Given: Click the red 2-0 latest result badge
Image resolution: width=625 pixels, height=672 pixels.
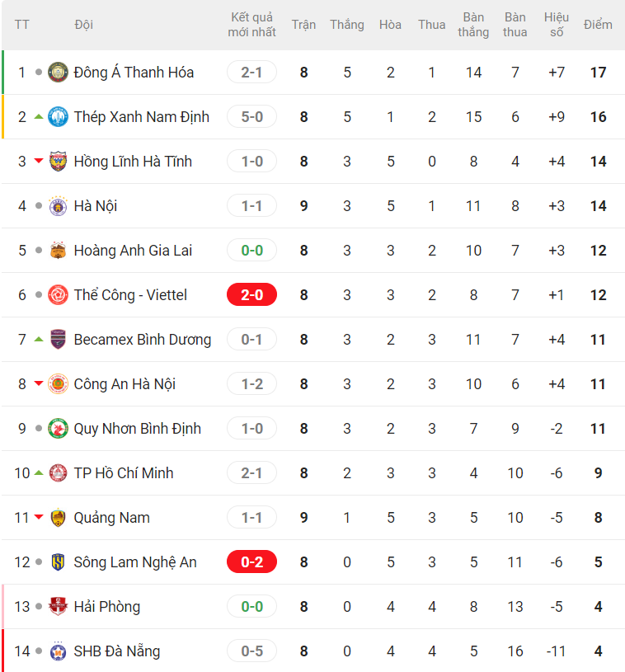Looking at the screenshot, I should pyautogui.click(x=251, y=295).
